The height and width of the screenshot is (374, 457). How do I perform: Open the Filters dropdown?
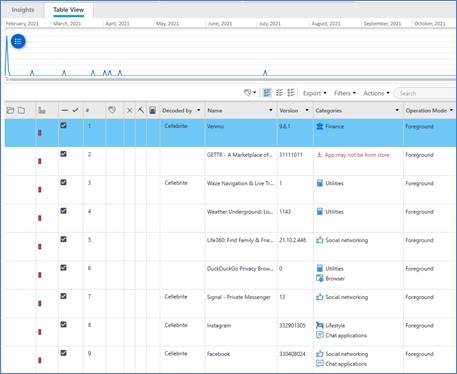point(345,93)
